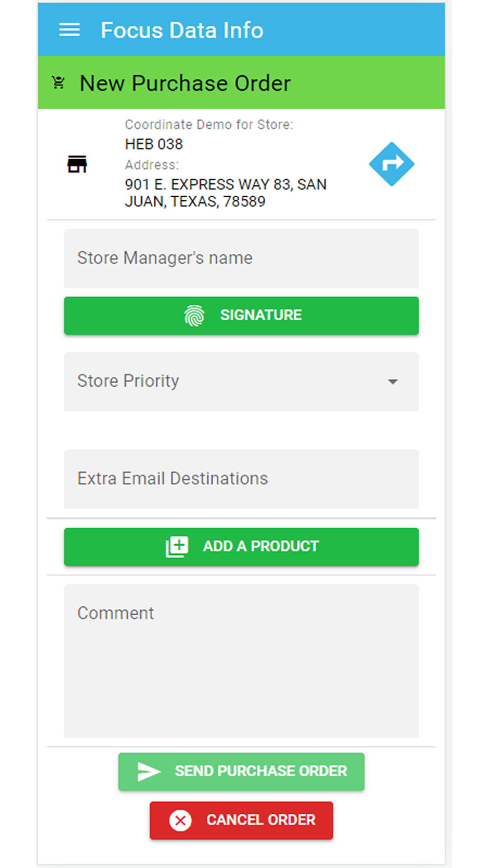Viewport: 488px width, 868px height.
Task: Click the Focus Data Info title
Action: (x=182, y=30)
